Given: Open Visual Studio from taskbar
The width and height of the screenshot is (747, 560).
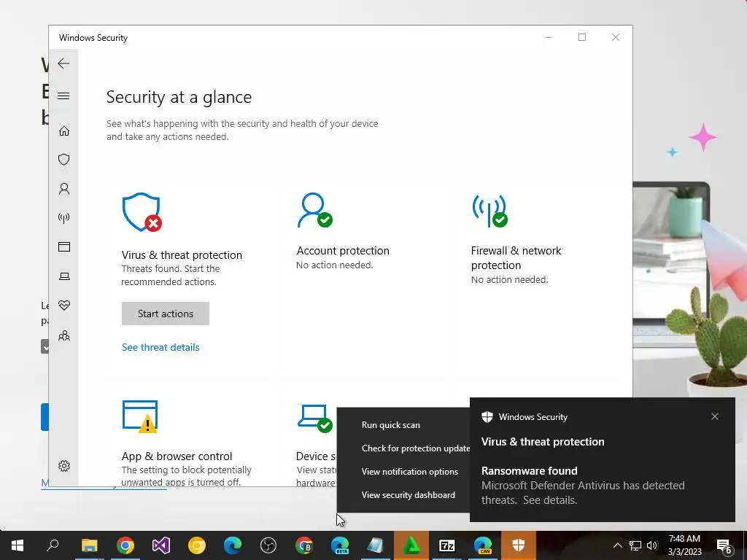Looking at the screenshot, I should (161, 545).
